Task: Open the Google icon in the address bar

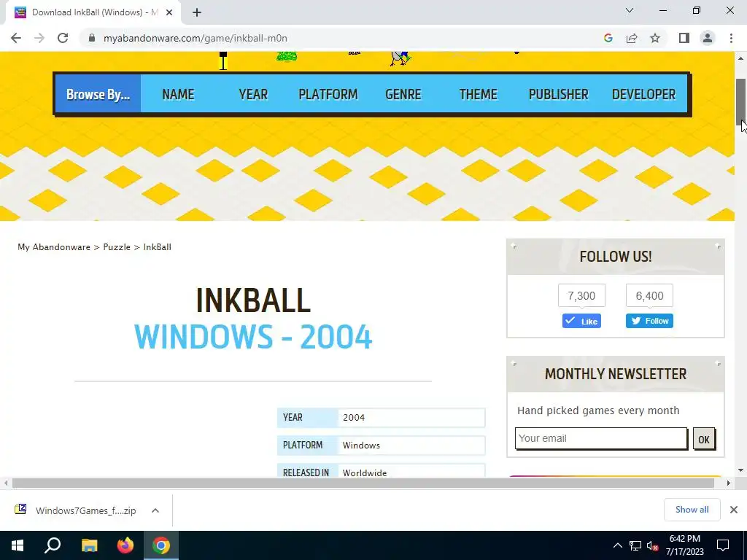Action: (x=608, y=38)
